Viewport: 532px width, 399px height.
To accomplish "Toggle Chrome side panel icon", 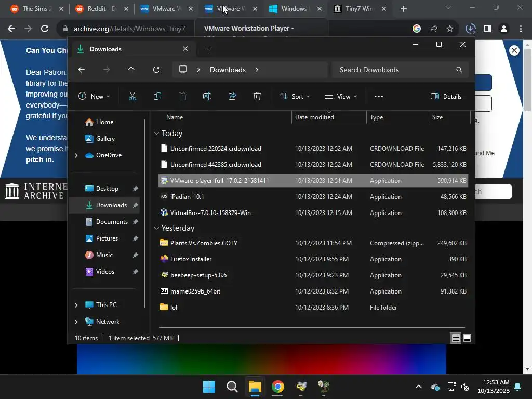I will [487, 29].
